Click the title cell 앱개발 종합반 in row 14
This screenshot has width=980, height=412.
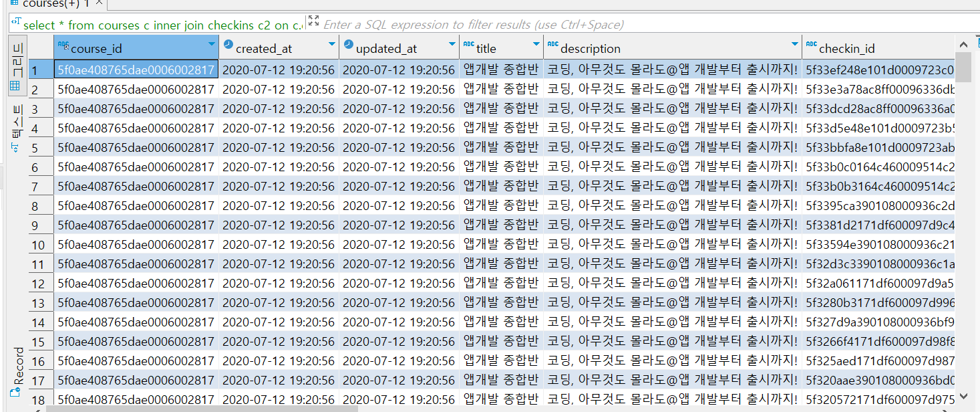click(501, 322)
